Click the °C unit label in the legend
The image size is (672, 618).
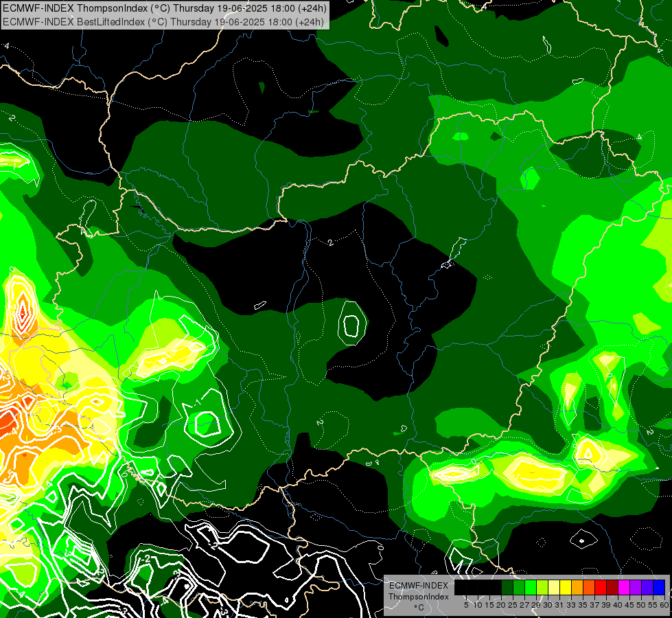[x=419, y=607]
